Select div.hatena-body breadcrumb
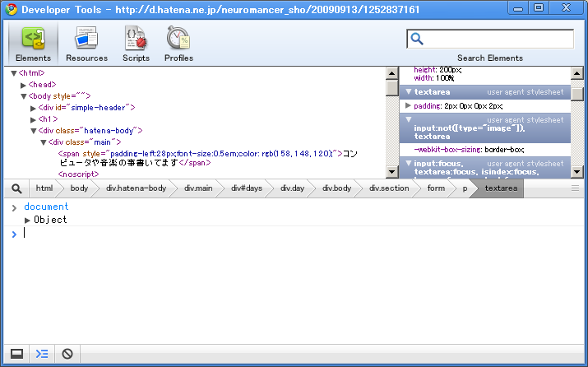The width and height of the screenshot is (588, 367). pyautogui.click(x=137, y=188)
